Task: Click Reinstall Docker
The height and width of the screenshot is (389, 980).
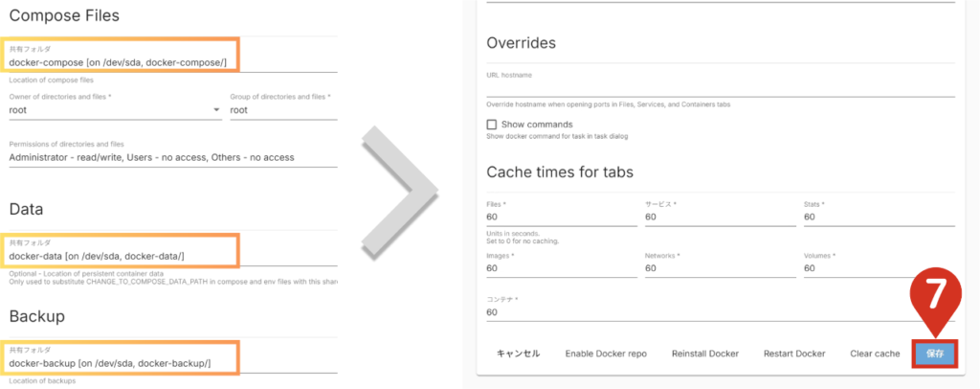Action: (704, 354)
